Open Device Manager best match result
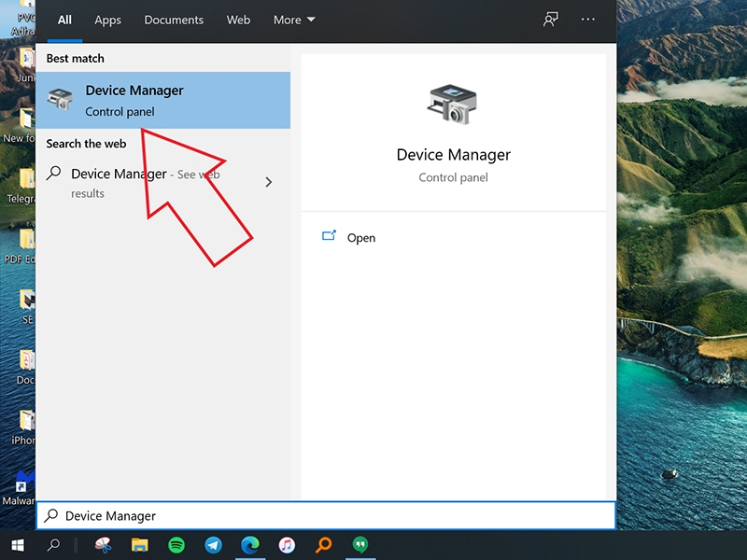The width and height of the screenshot is (747, 560). [x=162, y=101]
